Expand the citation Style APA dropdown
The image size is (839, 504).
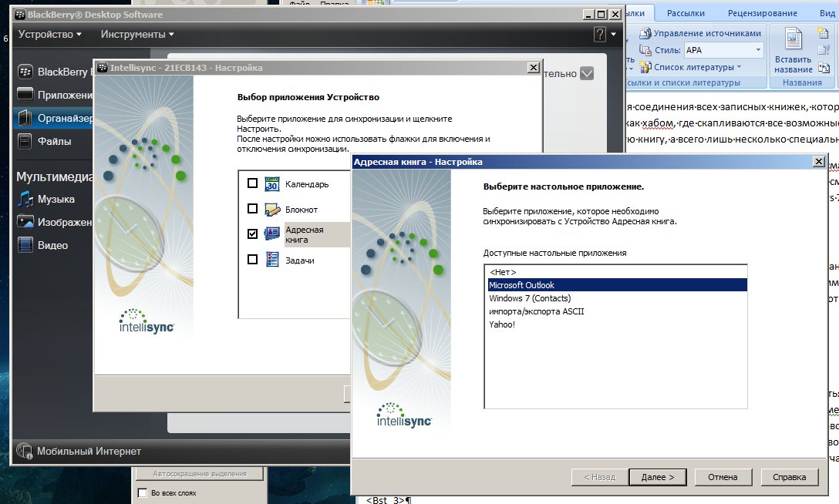(758, 50)
